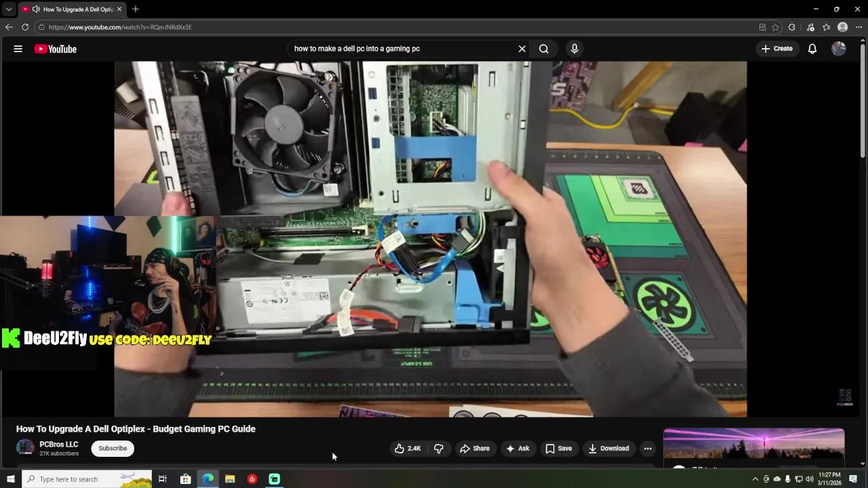Dislike the video with thumbs down
This screenshot has height=488, width=868.
[439, 449]
